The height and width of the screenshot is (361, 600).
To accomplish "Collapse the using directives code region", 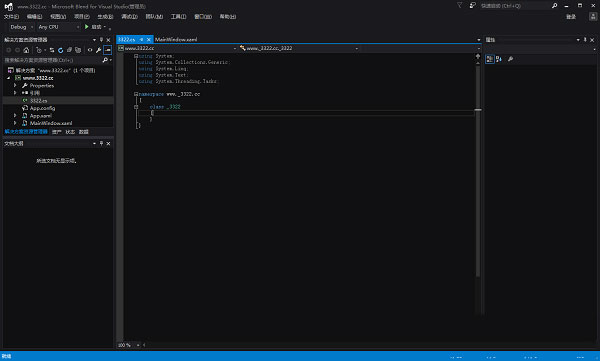I will point(136,56).
